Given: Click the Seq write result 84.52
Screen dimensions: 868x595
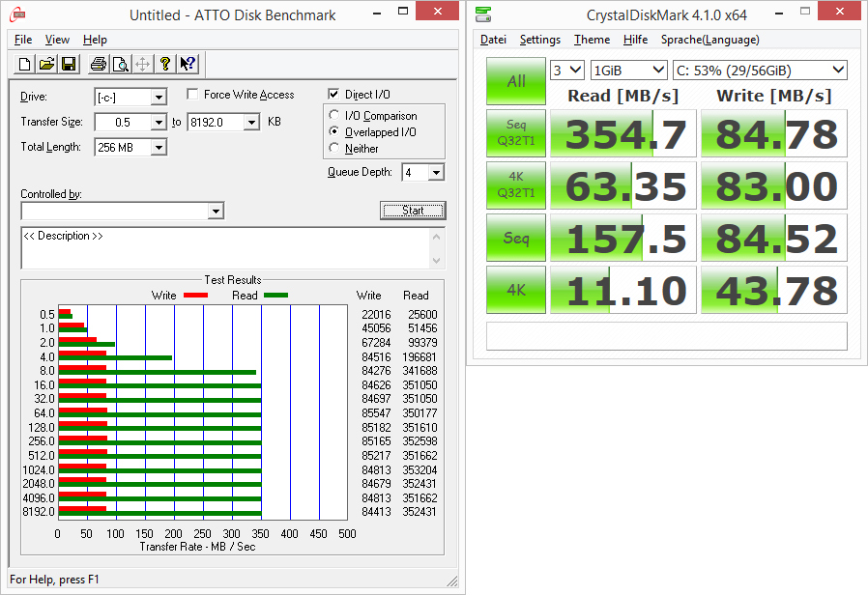Looking at the screenshot, I should (x=774, y=238).
